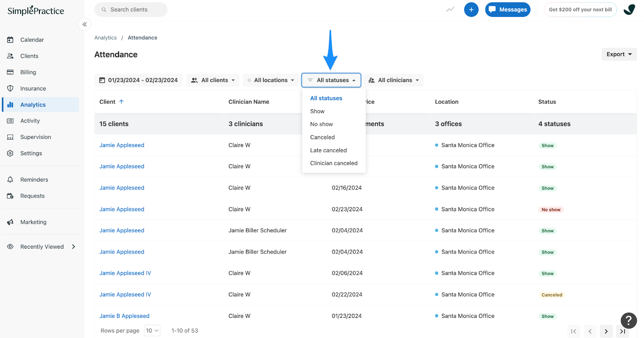Click Get $200 off your next bill

[x=580, y=10]
